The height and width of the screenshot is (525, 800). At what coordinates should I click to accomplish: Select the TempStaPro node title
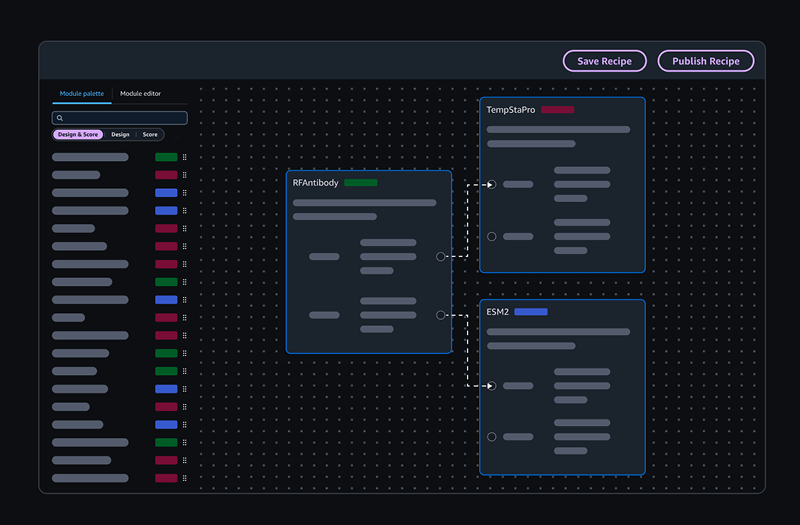510,110
